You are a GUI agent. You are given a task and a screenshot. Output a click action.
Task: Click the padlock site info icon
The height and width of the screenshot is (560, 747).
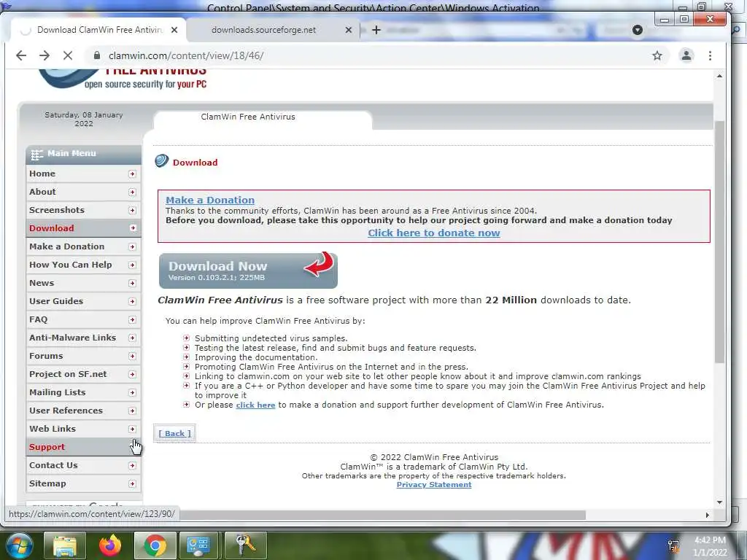97,55
